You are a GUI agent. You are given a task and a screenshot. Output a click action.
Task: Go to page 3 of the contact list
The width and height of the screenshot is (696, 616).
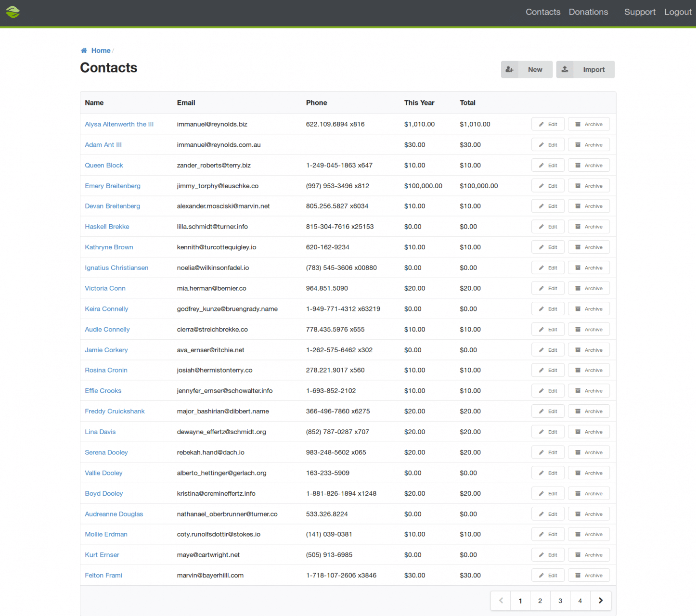(560, 601)
